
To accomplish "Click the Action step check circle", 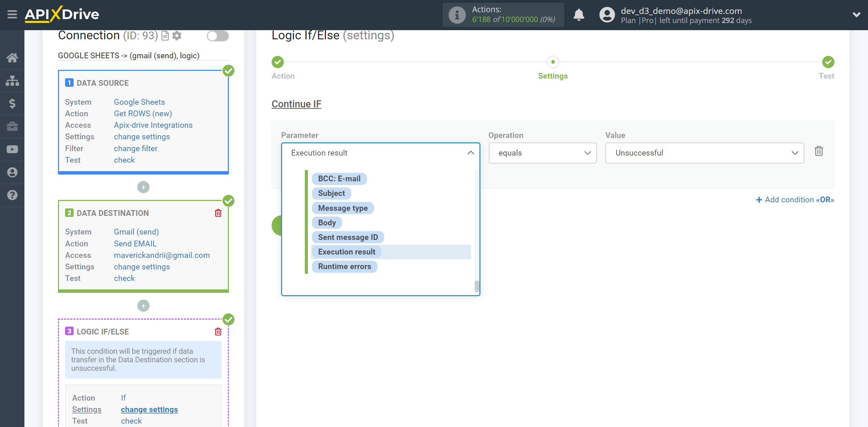I will pos(277,62).
